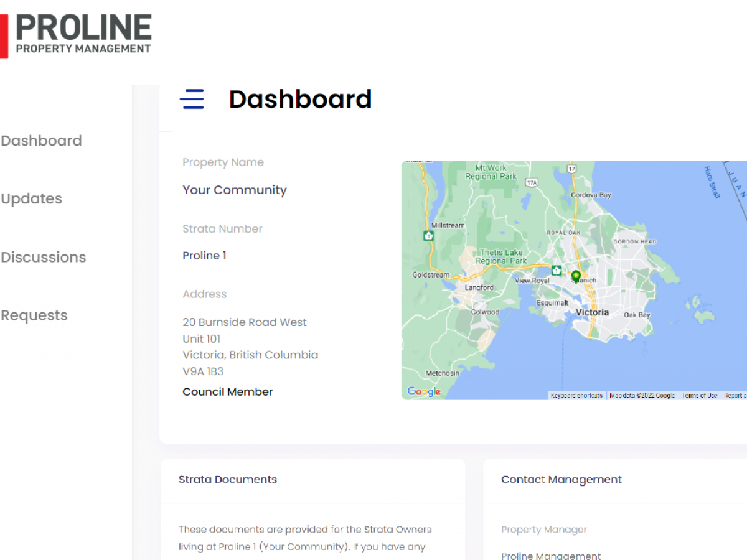The image size is (747, 560).
Task: Click the 'Property Manager' label
Action: point(544,530)
